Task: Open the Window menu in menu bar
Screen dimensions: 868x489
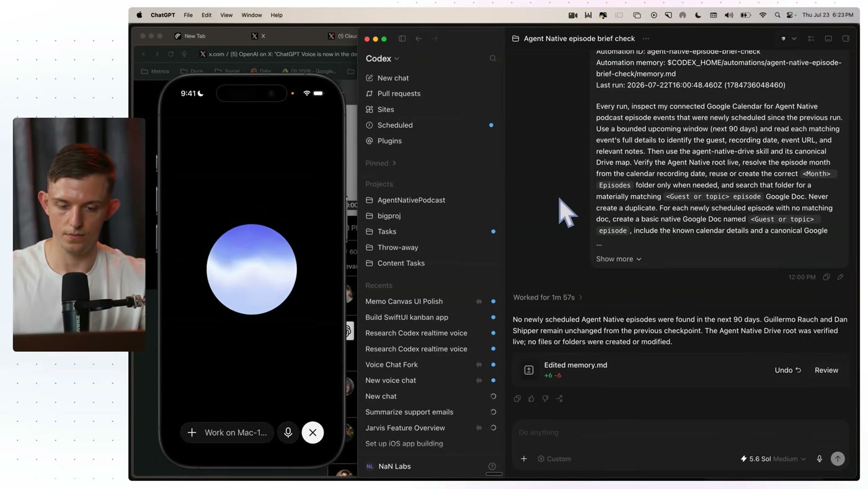Action: (252, 15)
